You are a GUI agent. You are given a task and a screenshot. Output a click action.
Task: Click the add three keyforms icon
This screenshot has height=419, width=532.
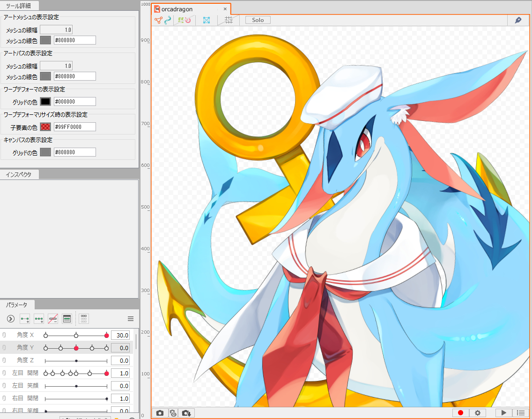[x=39, y=319]
